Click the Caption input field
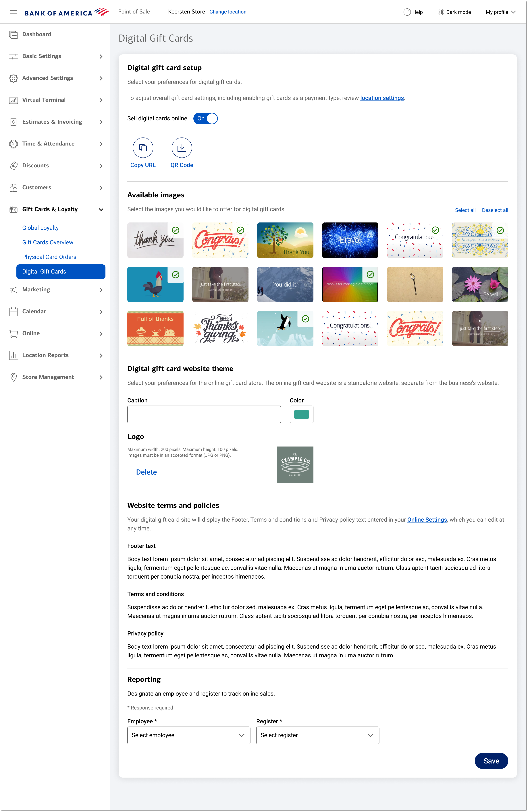Viewport: 528px width, 812px height. pyautogui.click(x=204, y=414)
